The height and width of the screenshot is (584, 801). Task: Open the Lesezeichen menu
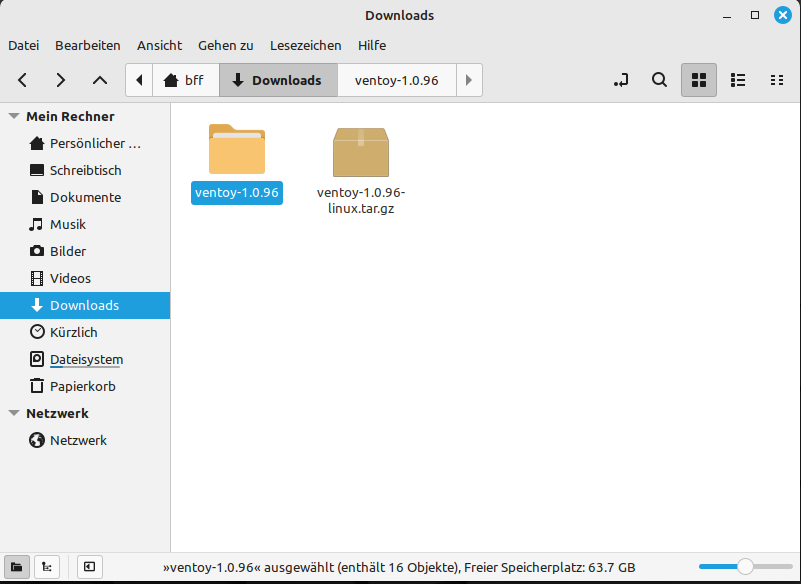(x=305, y=45)
